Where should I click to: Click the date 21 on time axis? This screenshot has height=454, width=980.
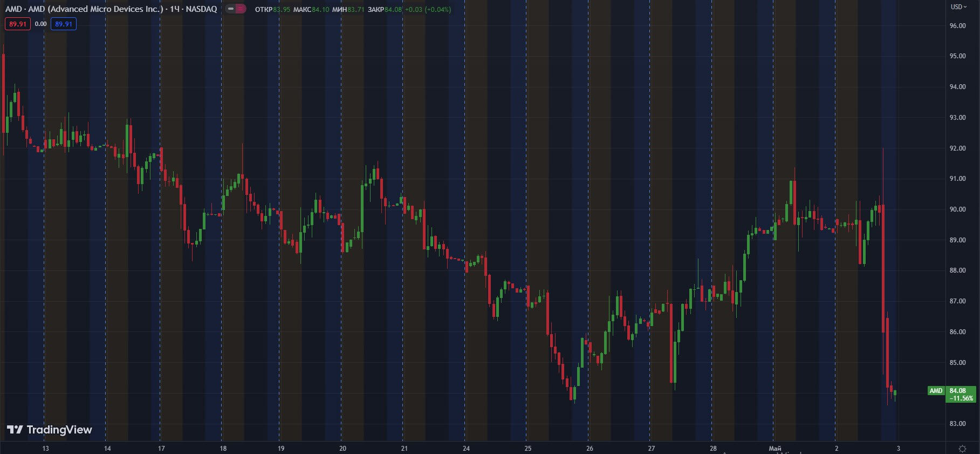404,448
